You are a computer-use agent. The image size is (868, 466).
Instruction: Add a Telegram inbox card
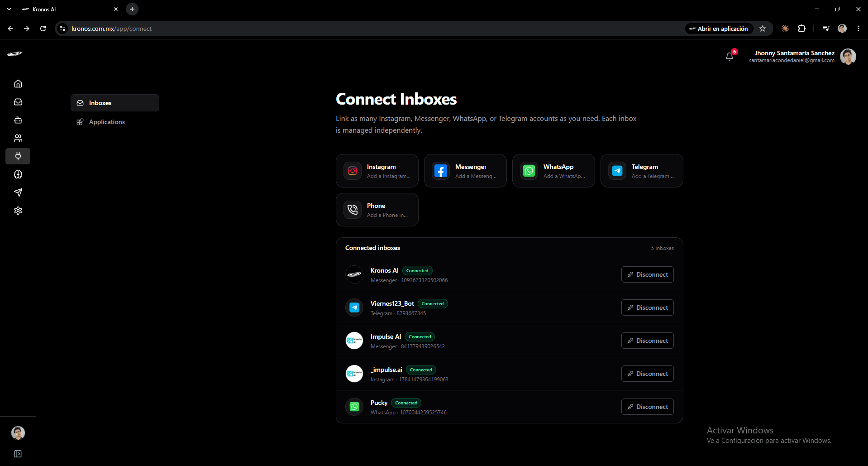(x=642, y=171)
